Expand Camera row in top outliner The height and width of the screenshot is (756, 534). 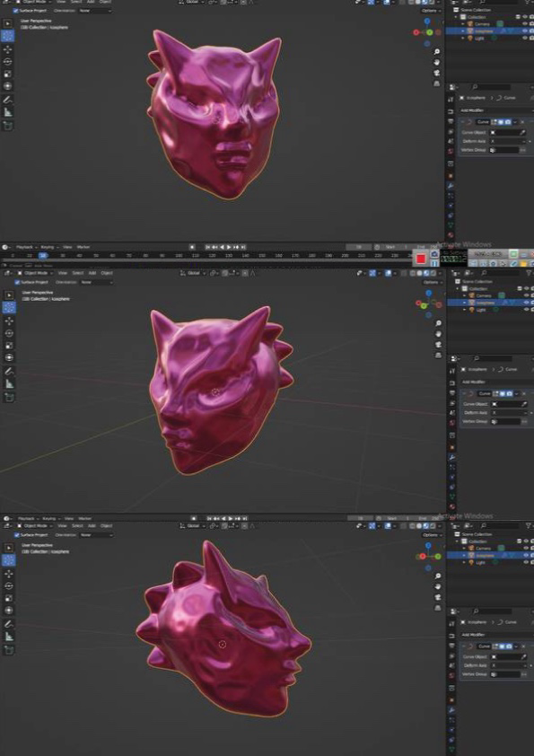pos(464,23)
